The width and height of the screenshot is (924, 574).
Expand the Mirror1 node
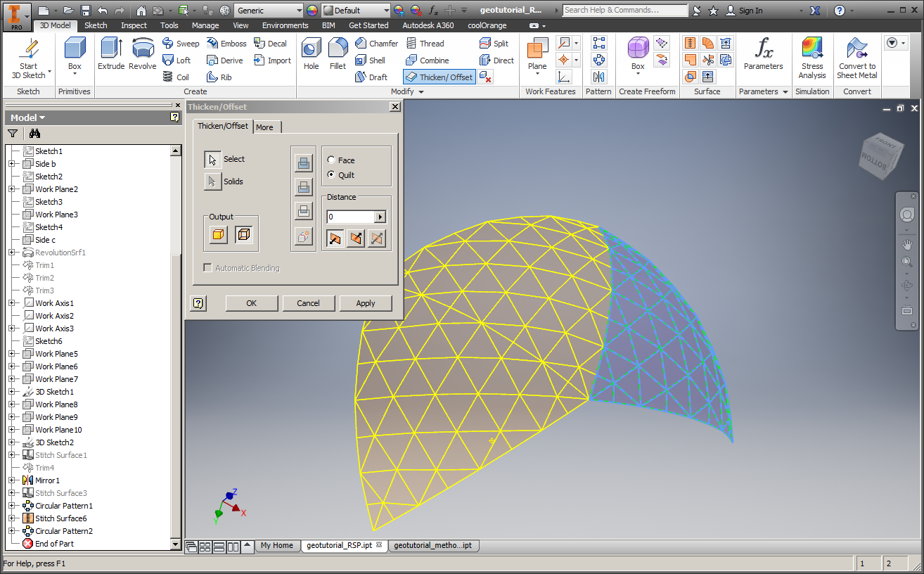[11, 480]
